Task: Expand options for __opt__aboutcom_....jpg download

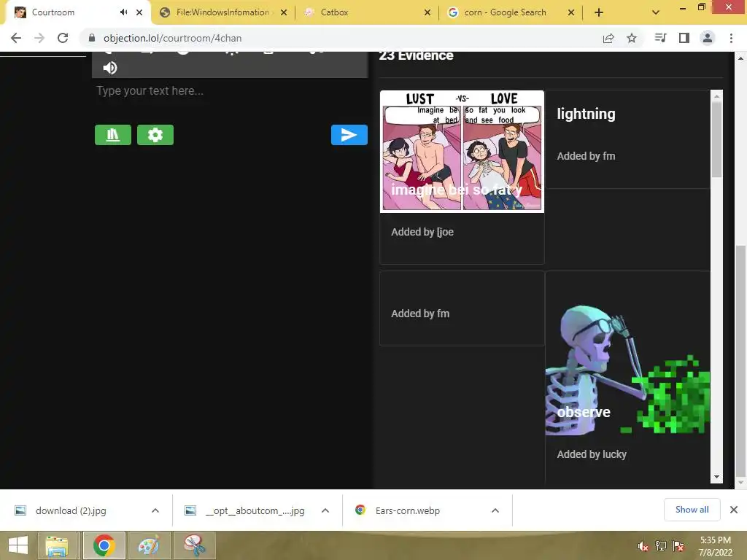Action: click(325, 510)
